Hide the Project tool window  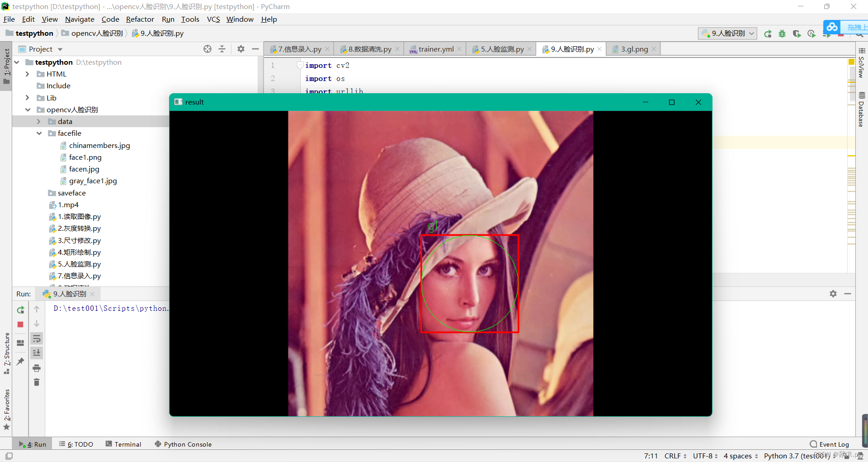[255, 49]
